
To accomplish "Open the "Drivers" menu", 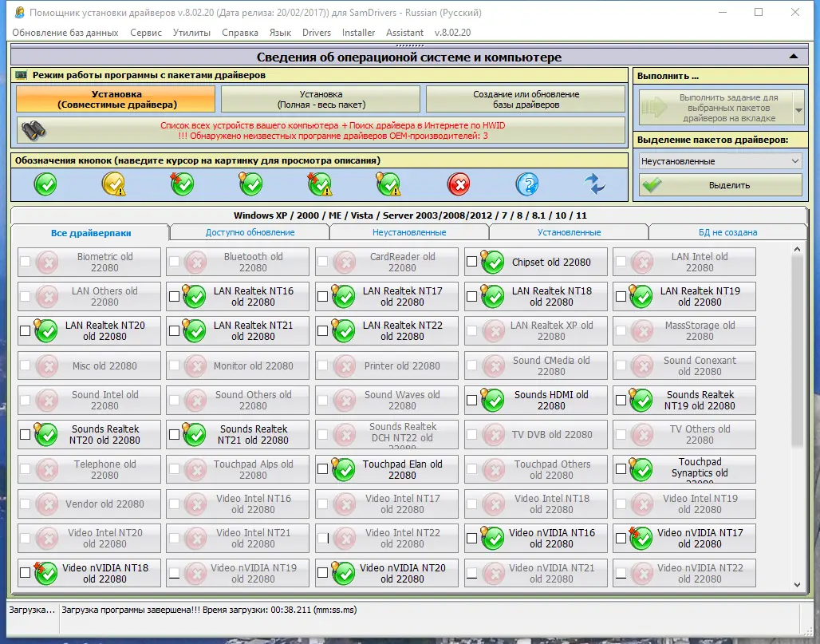I will [317, 33].
